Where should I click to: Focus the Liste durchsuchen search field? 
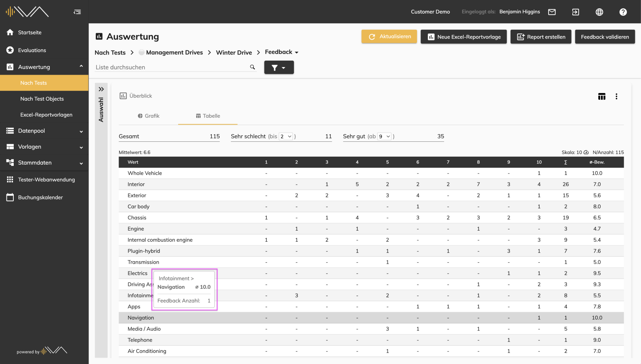pos(172,67)
